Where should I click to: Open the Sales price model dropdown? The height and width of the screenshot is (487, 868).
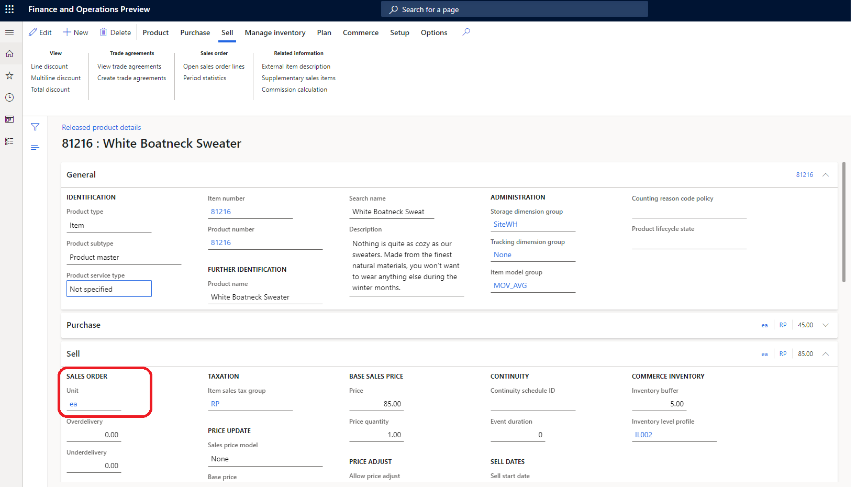265,459
